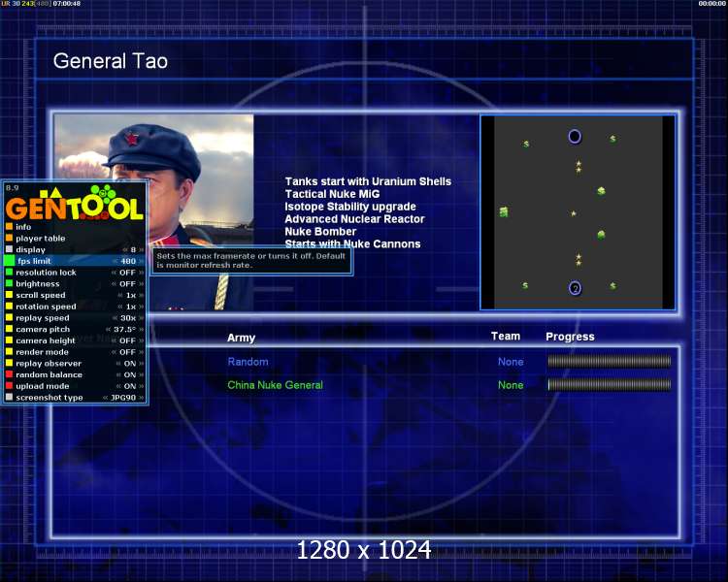Viewport: 728px width, 582px height.
Task: Select start position 2 on the minimap
Action: pos(575,288)
